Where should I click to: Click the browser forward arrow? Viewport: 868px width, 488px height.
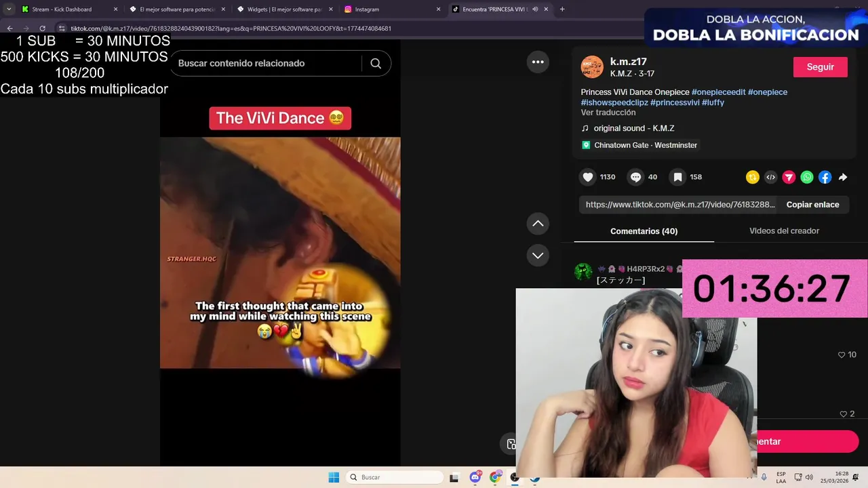(26, 28)
